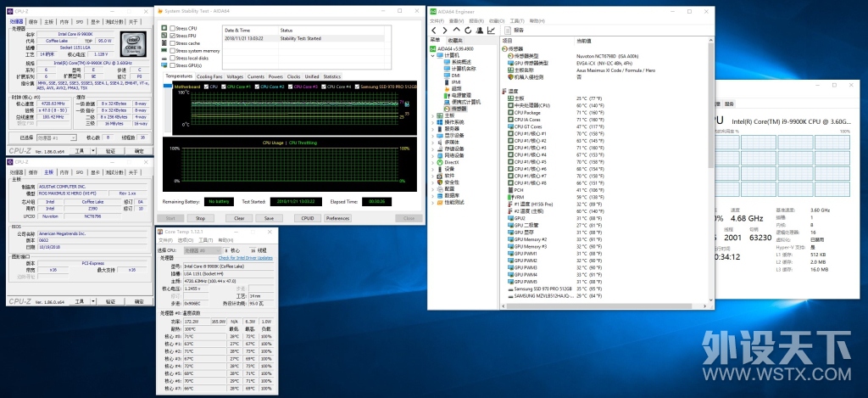Click the Clear button in stability test
Screen dimensions: 868x398
coord(239,218)
